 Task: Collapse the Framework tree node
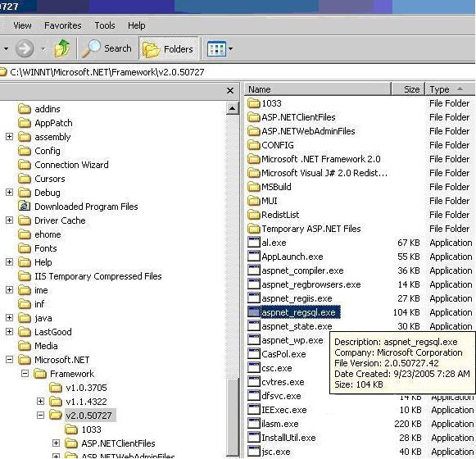point(25,374)
